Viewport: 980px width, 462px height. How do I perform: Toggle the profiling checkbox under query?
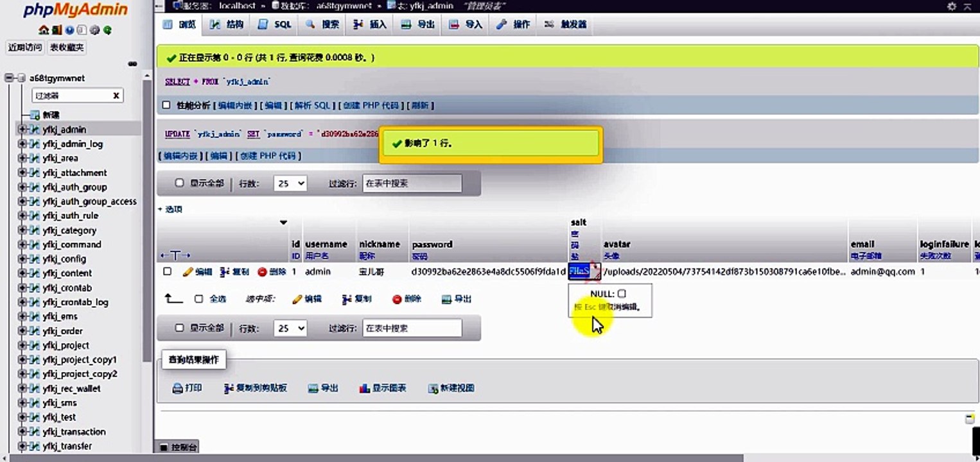pyautogui.click(x=166, y=105)
